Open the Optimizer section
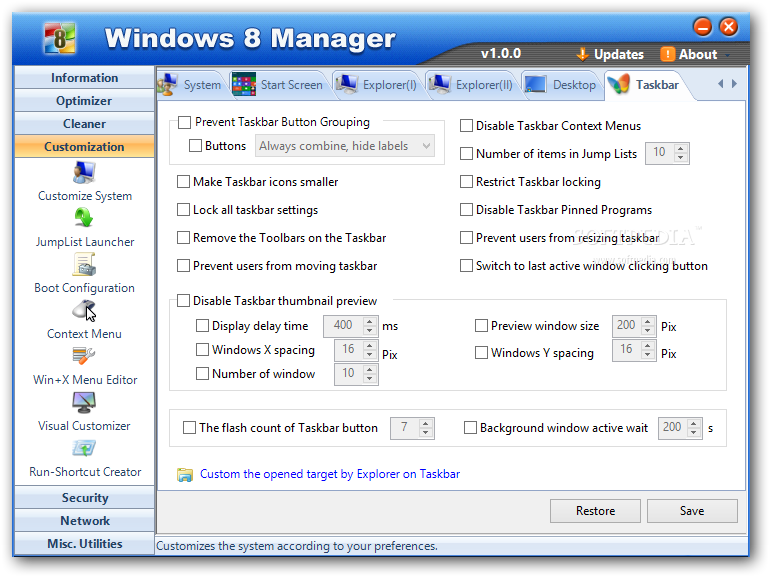770x577 pixels. pos(84,101)
